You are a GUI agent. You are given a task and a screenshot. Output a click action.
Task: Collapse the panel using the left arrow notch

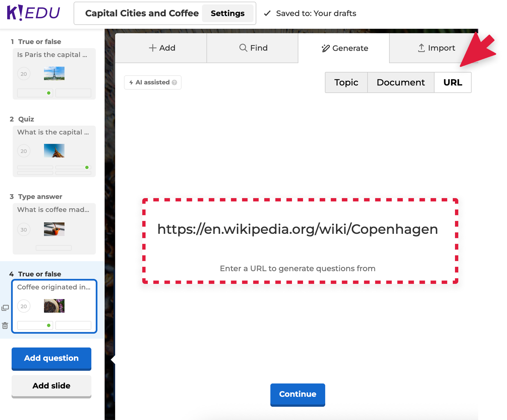(x=113, y=359)
